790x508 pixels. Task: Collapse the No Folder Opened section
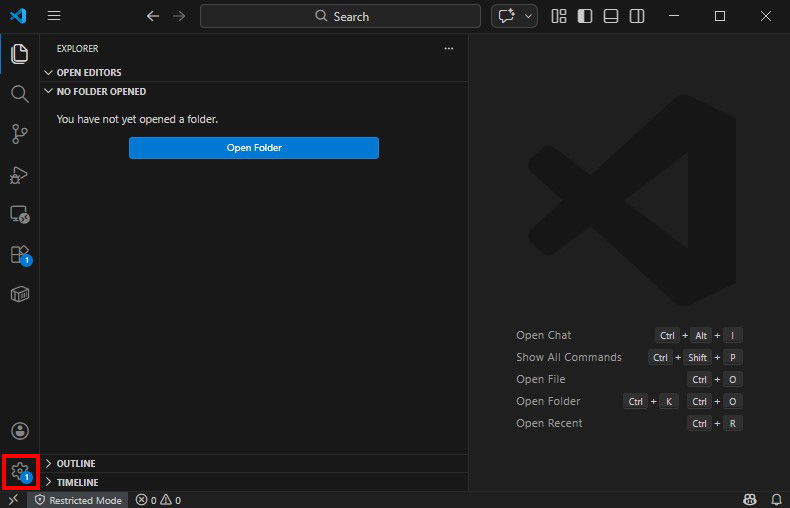[254, 91]
